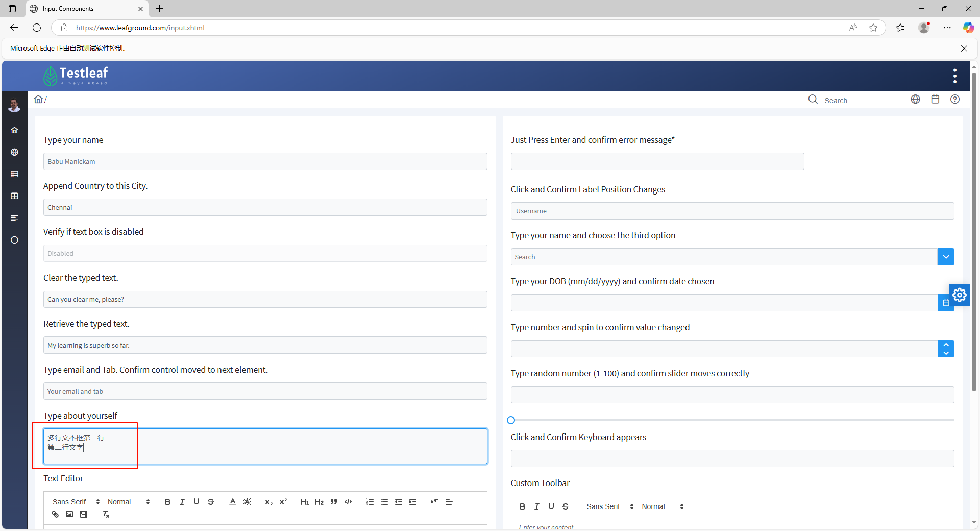Toggle bold in the Custom Toolbar
The image size is (980, 531).
[x=522, y=506]
